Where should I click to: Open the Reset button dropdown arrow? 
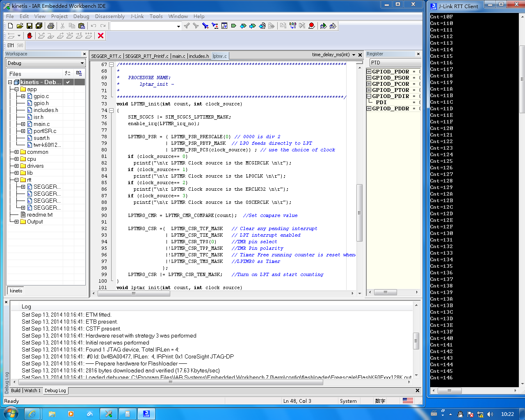click(x=19, y=36)
